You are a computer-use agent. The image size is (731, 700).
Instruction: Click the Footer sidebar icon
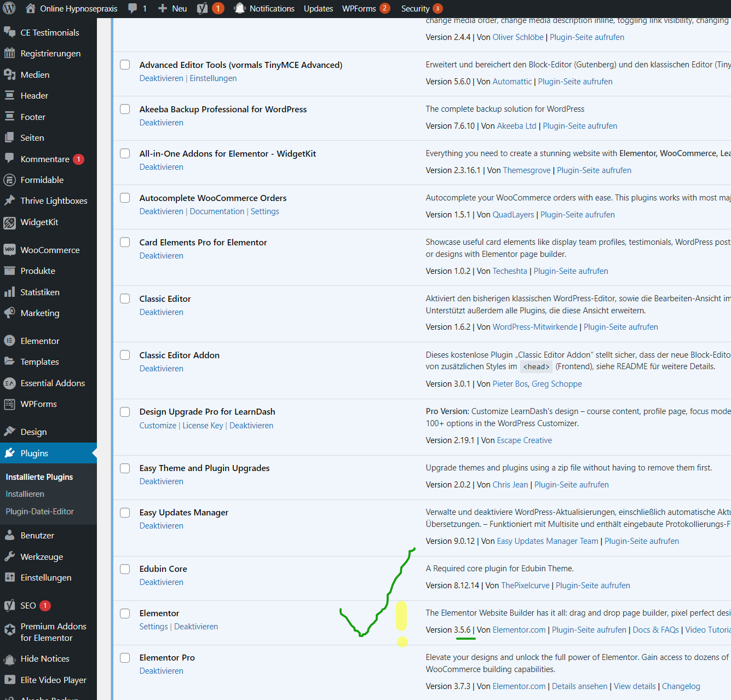click(x=9, y=117)
